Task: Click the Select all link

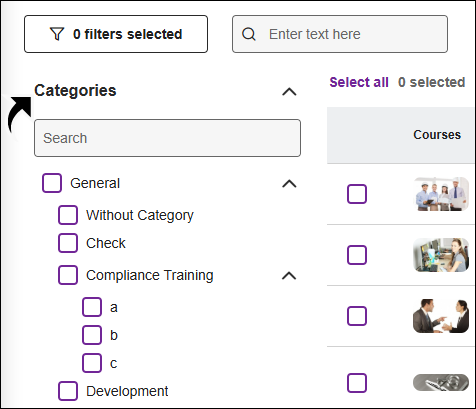Action: [x=359, y=82]
